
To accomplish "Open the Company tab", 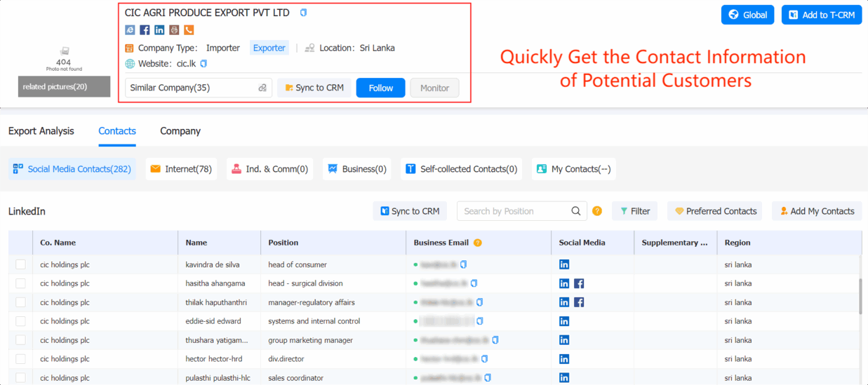I will point(180,131).
